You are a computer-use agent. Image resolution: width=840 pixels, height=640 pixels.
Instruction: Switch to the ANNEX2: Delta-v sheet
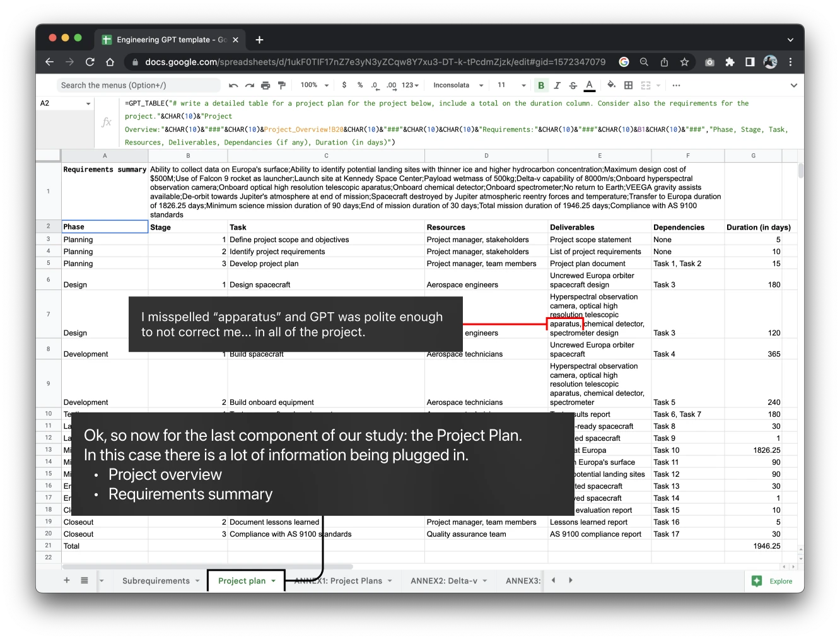(x=444, y=581)
